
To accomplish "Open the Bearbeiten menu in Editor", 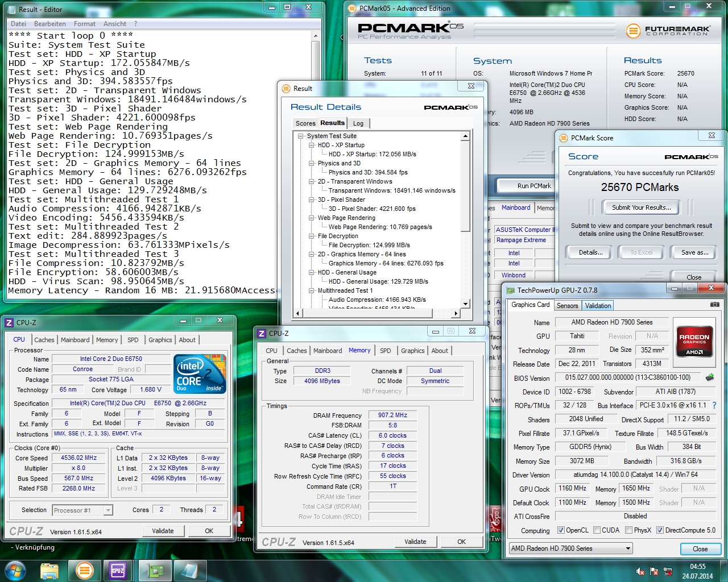I will (x=50, y=24).
